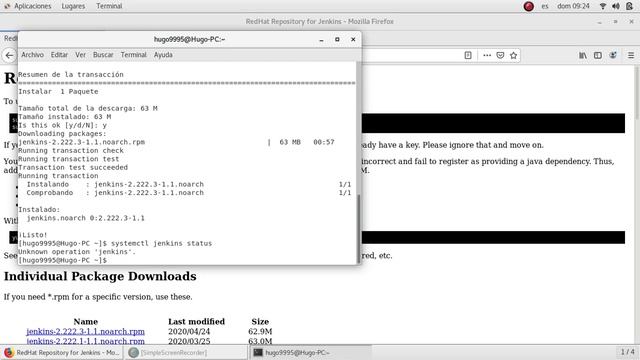Screen dimensions: 640x360
Task: Click the 'Name' column header
Action: point(85,322)
